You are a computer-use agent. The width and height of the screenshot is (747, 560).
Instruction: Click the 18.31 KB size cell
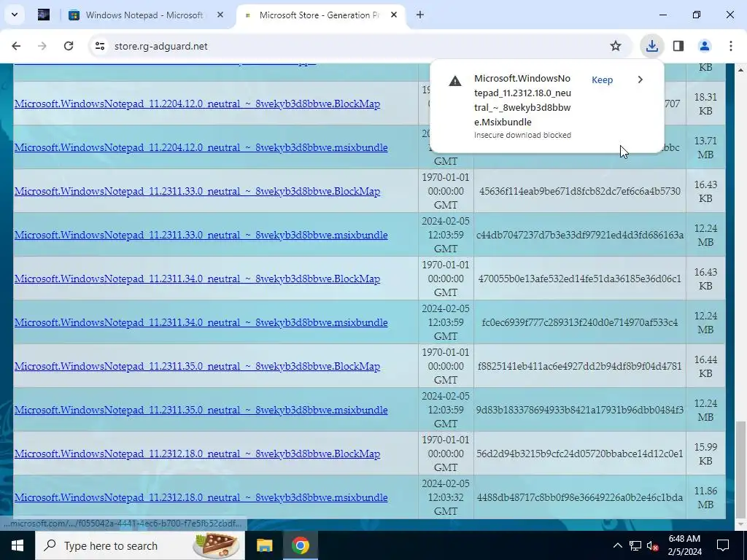click(x=705, y=104)
